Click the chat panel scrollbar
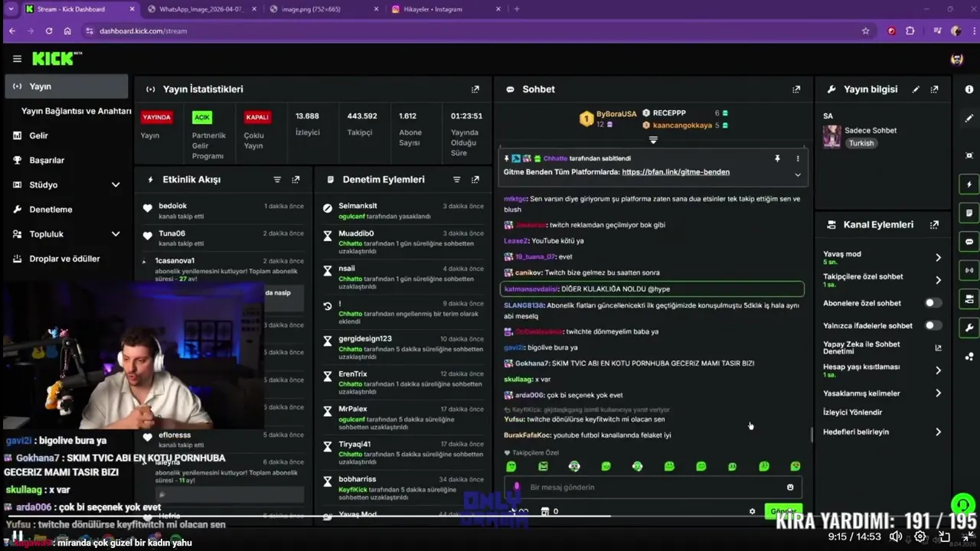This screenshot has width=980, height=551. pos(812,435)
